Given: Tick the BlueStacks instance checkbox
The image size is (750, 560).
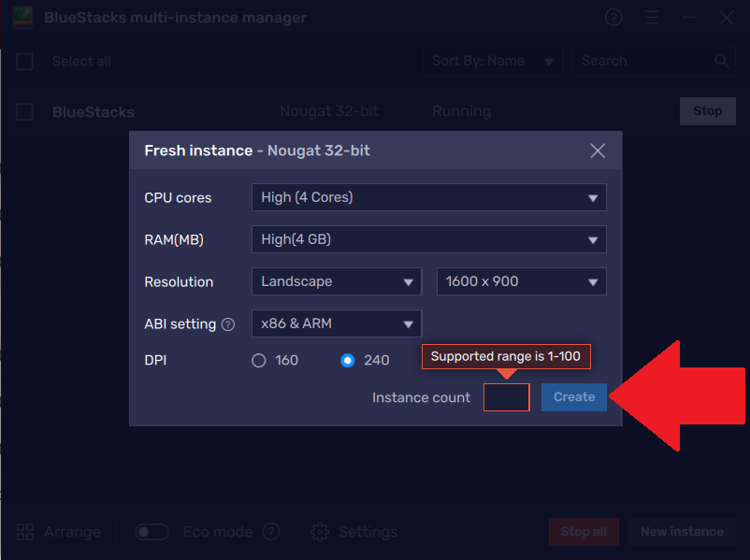Looking at the screenshot, I should tap(25, 112).
